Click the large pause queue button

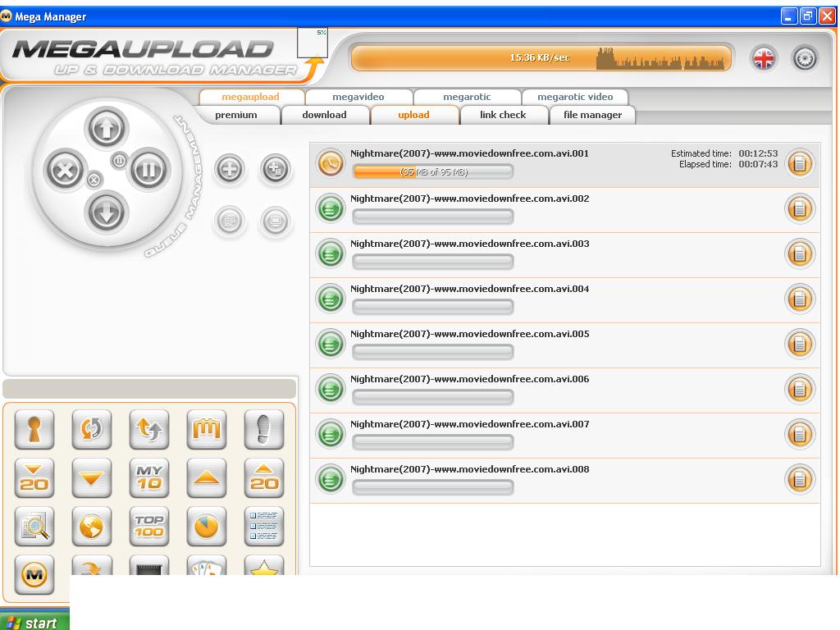tap(148, 171)
